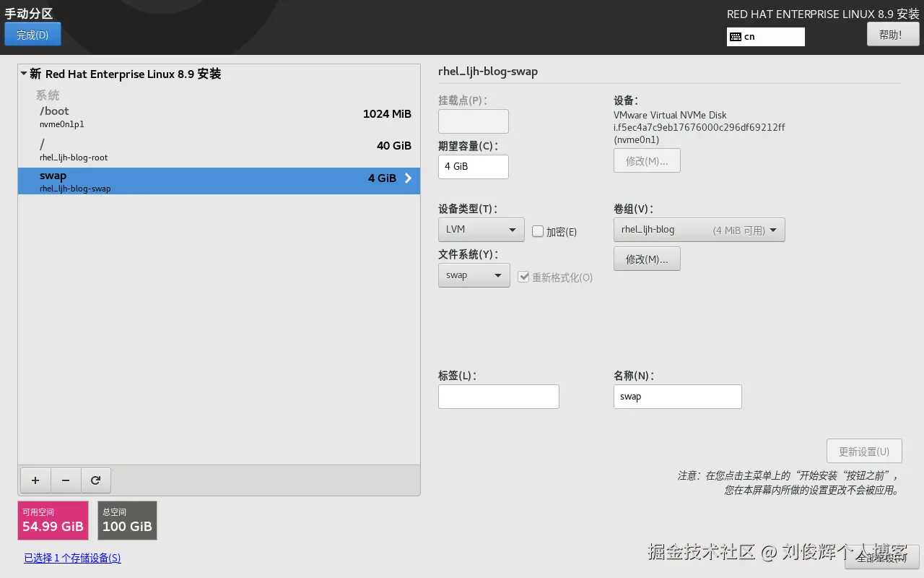Click the 40 GiB size of root
The height and width of the screenshot is (578, 924).
pyautogui.click(x=394, y=146)
